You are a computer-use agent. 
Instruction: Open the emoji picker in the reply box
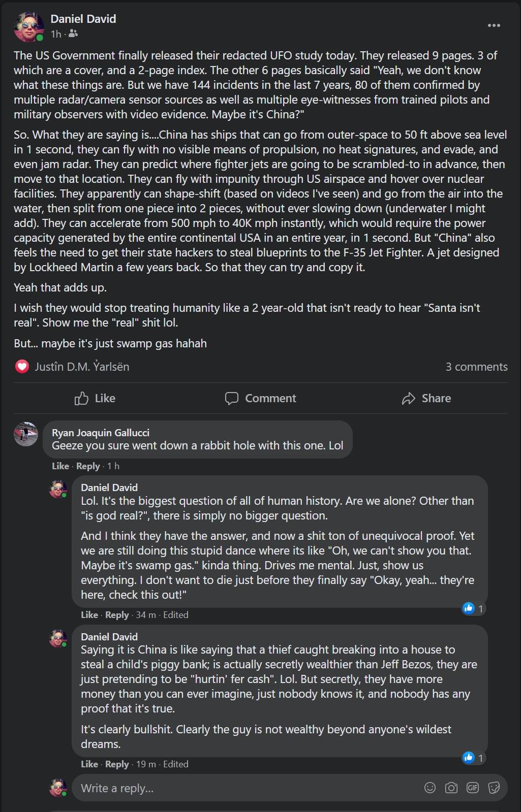coord(430,788)
